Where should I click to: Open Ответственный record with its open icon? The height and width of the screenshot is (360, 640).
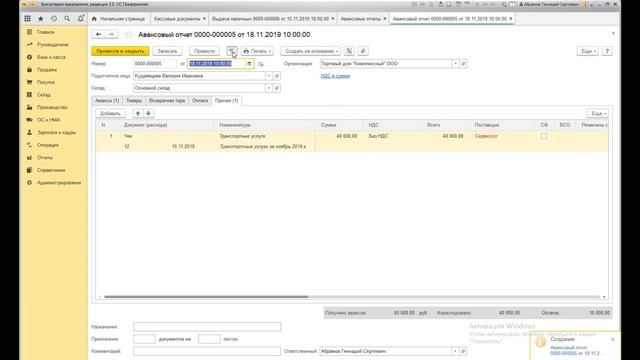(463, 351)
